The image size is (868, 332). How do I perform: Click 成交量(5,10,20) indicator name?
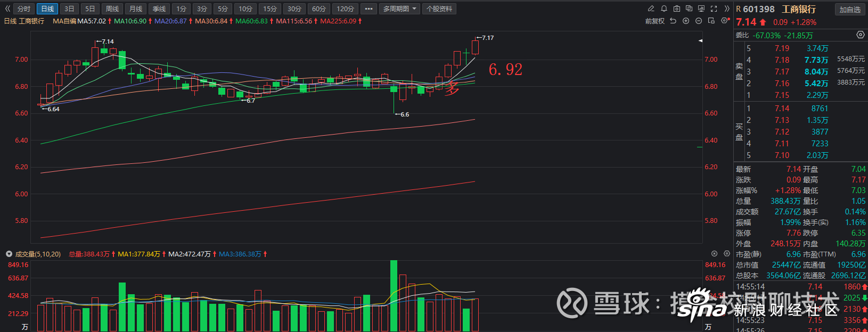pyautogui.click(x=38, y=254)
